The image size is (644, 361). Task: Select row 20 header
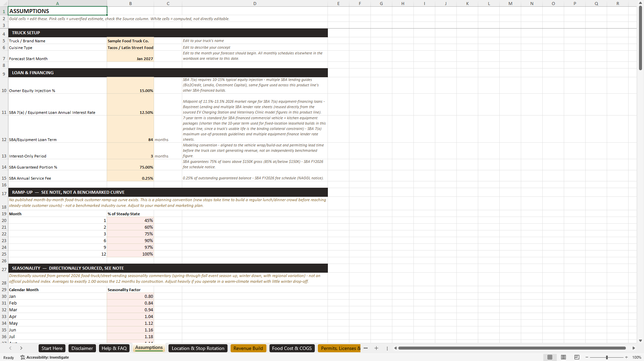[x=4, y=220]
